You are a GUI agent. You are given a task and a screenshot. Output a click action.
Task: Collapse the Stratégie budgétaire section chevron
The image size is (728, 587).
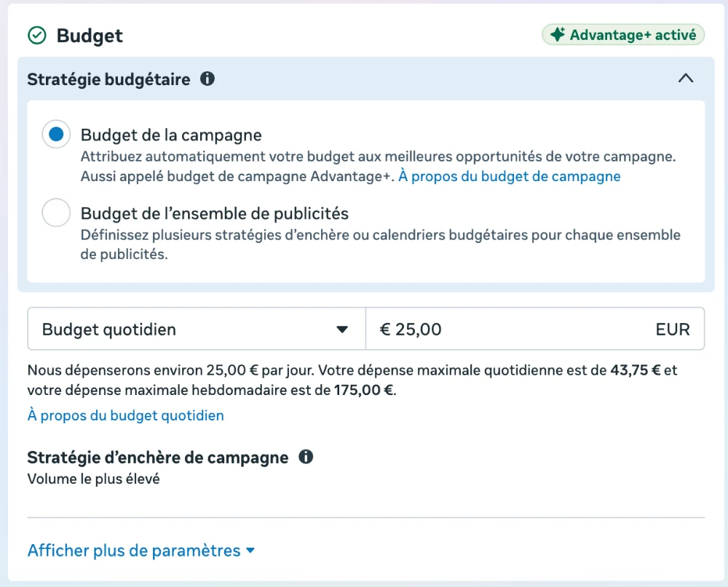[x=686, y=79]
